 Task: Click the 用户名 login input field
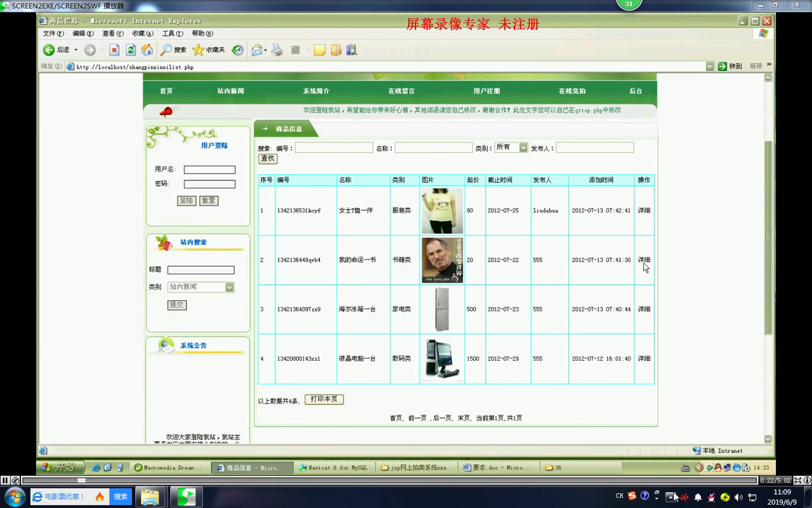(209, 170)
